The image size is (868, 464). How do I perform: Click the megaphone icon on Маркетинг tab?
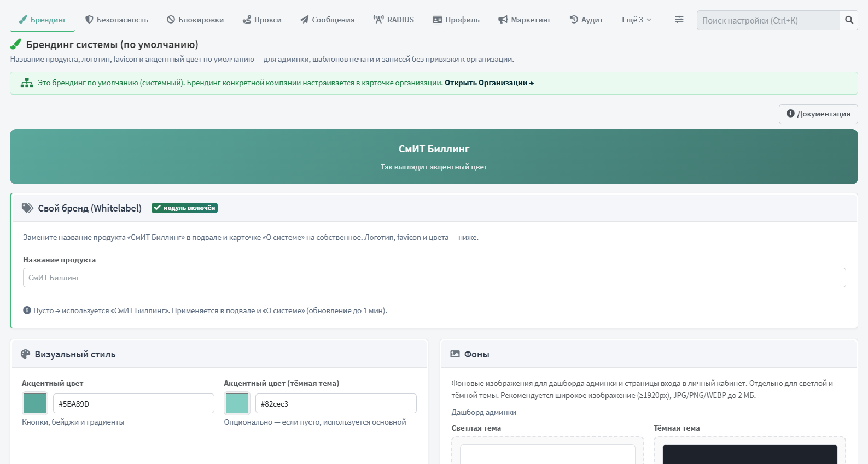(503, 20)
